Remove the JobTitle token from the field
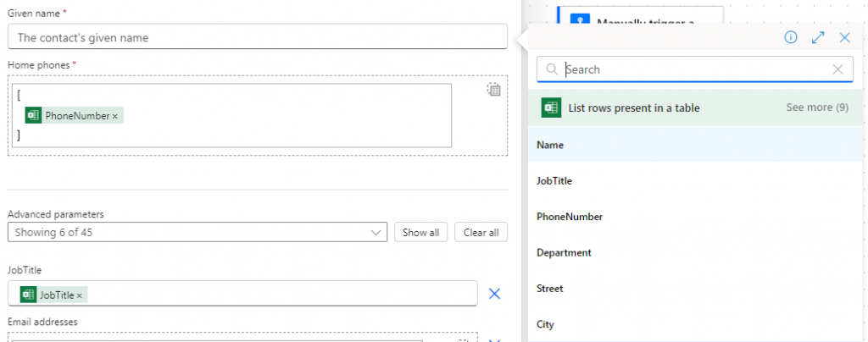Screen dimensions: 868x342 (x=80, y=295)
